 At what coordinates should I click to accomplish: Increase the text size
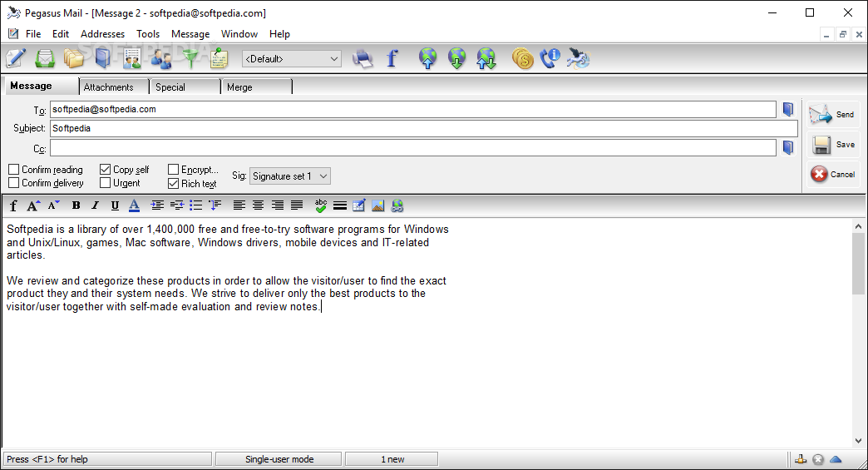33,206
